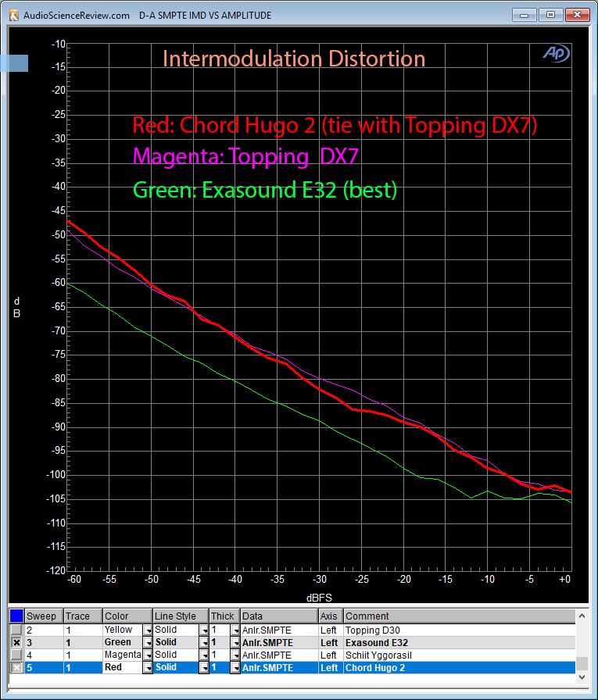Minimize the D-A SMPTE IMD window
The height and width of the screenshot is (700, 598).
tap(524, 15)
